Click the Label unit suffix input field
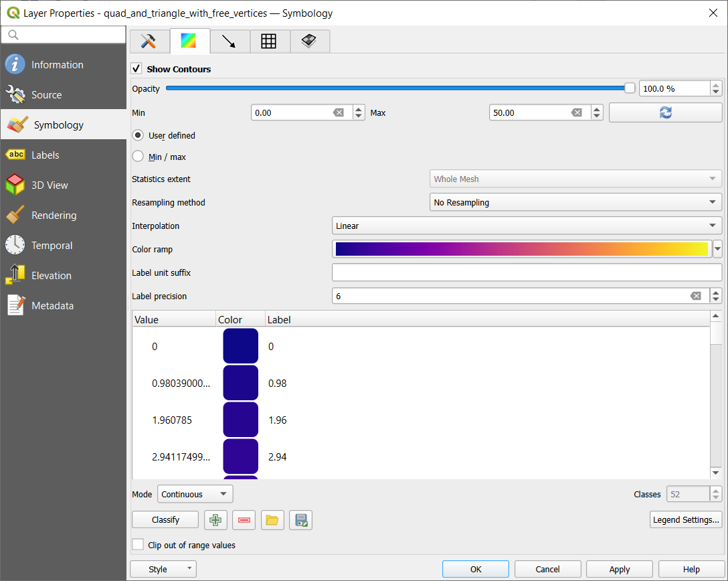This screenshot has width=728, height=581. tap(527, 272)
